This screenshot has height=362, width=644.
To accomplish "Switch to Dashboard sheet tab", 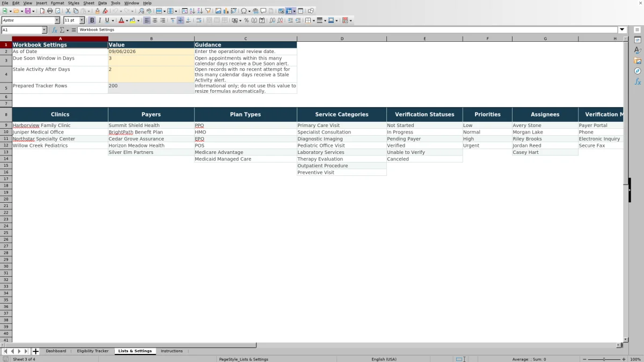I will point(56,351).
